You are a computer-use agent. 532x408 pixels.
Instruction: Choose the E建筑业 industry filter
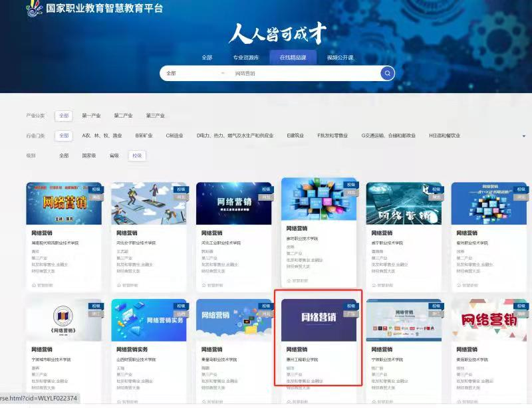(x=295, y=136)
